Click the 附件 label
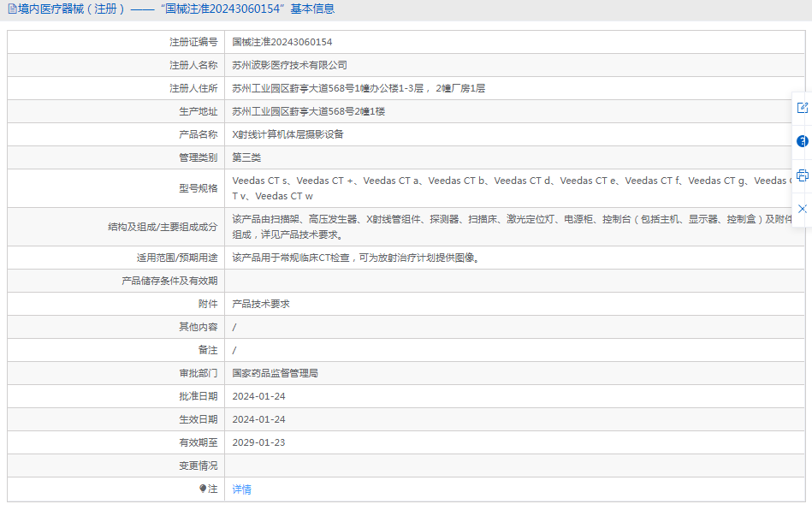This screenshot has height=510, width=812. 208,304
